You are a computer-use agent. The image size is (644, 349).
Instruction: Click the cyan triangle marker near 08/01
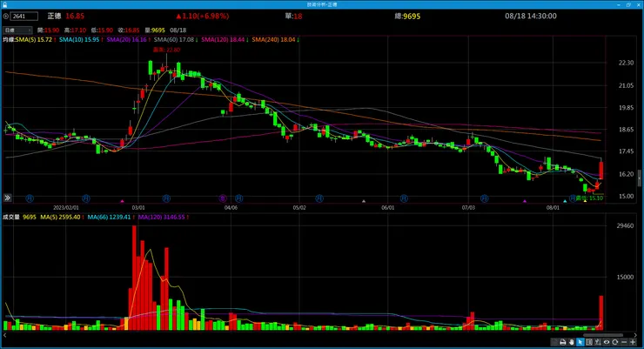click(x=565, y=201)
